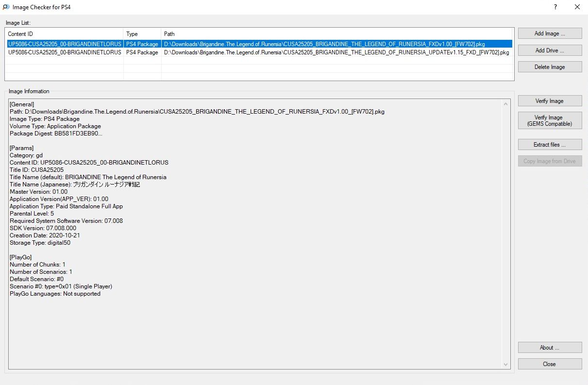588x385 pixels.
Task: Click the 'Application Type: Paid Standalone Full App' line
Action: [x=67, y=206]
